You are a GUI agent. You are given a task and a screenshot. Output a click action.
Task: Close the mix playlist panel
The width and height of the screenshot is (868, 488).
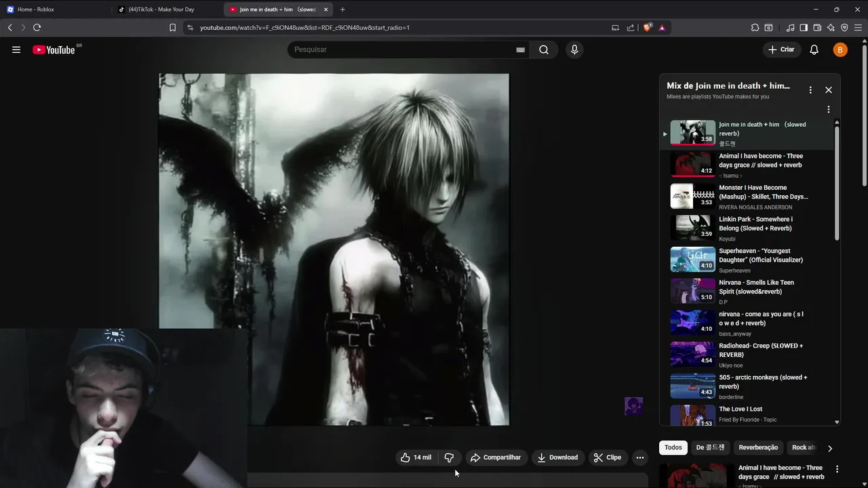point(828,89)
